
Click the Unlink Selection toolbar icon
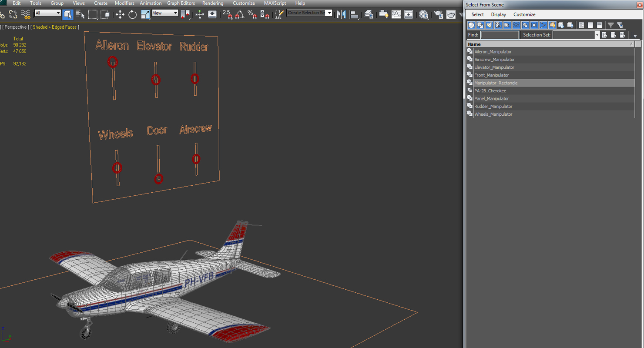(x=13, y=14)
